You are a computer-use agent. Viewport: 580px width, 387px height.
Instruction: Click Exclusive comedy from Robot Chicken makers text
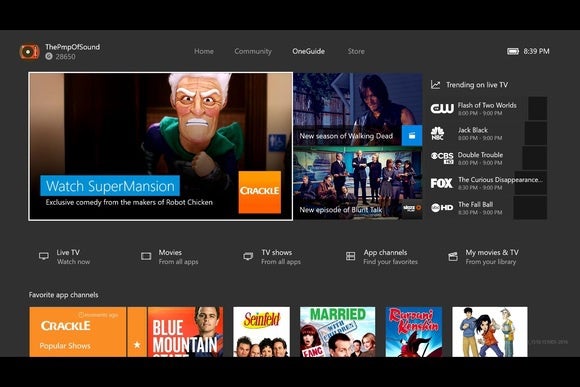click(x=129, y=202)
